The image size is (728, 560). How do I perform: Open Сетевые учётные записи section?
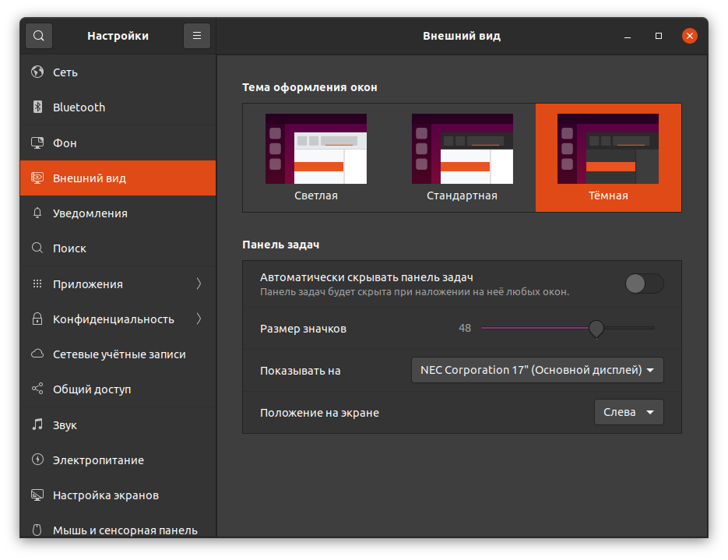(x=119, y=354)
